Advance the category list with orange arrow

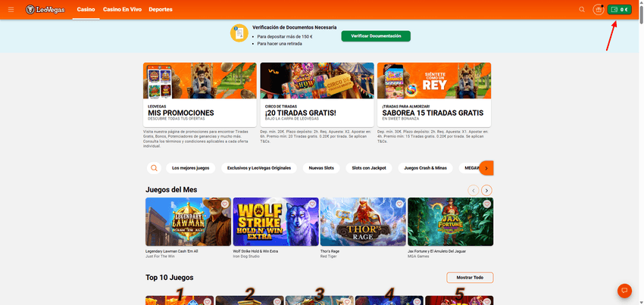coord(486,168)
